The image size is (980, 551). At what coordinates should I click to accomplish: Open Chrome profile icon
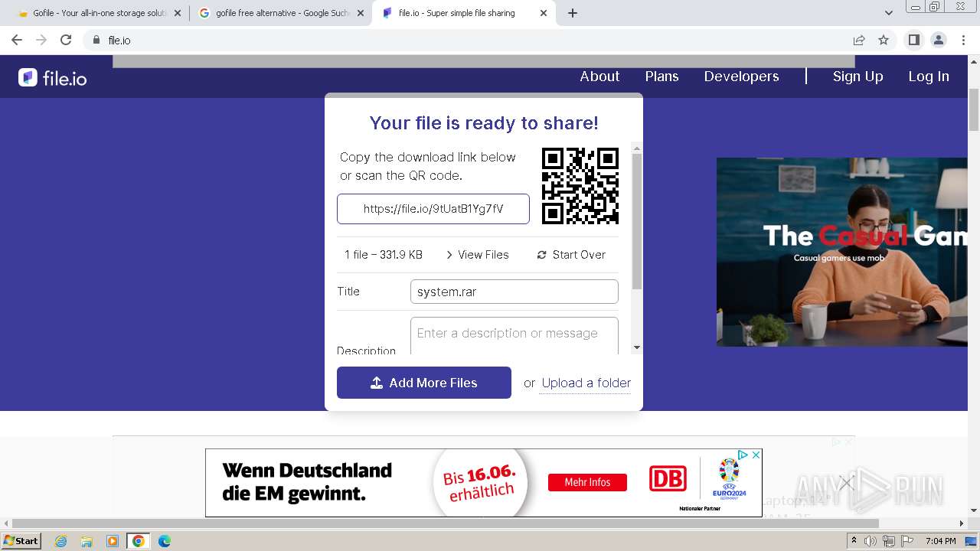pyautogui.click(x=939, y=40)
